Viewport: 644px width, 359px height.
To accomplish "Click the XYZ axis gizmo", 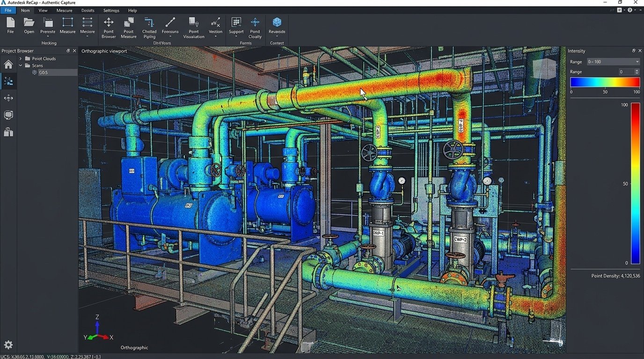I will tap(98, 328).
